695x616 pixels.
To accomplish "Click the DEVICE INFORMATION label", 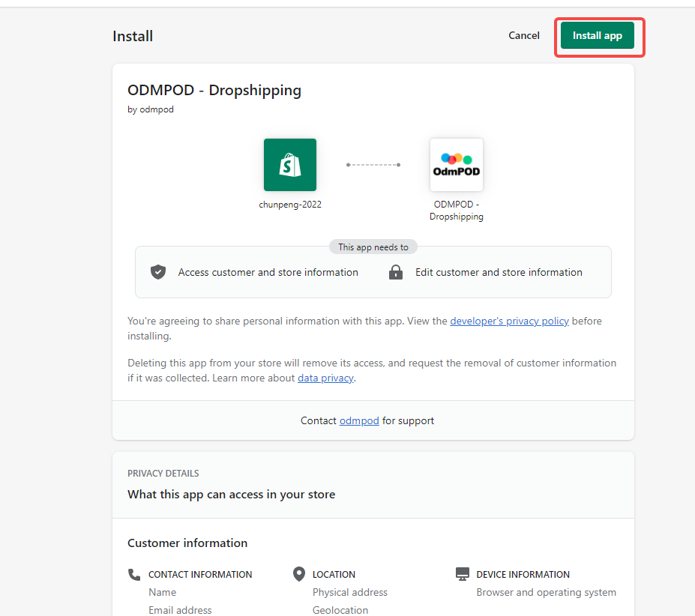I will [523, 574].
